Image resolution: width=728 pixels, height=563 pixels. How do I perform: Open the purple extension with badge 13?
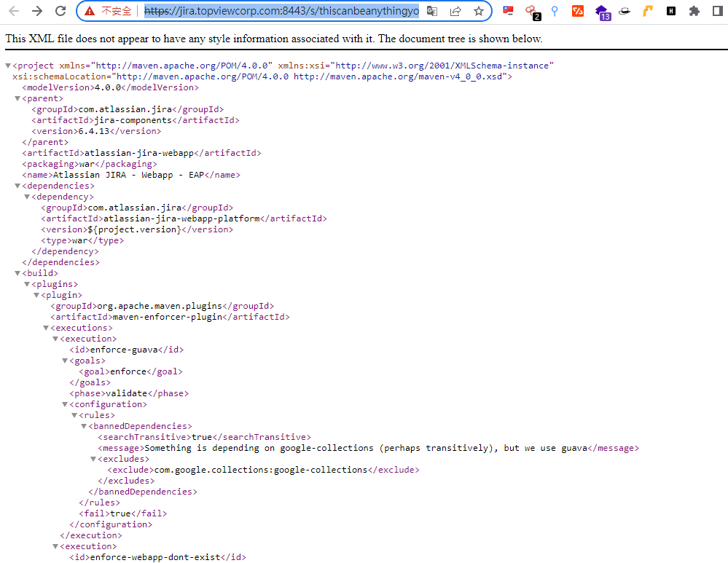tap(602, 12)
